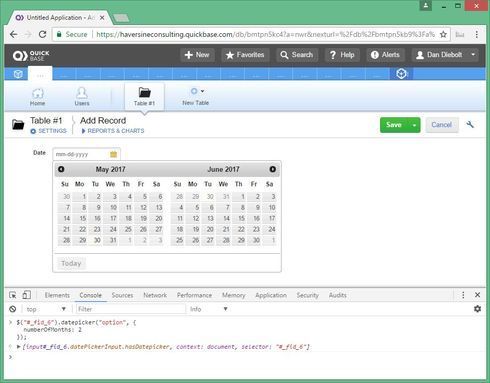Save the record with green Save button

pyautogui.click(x=394, y=125)
